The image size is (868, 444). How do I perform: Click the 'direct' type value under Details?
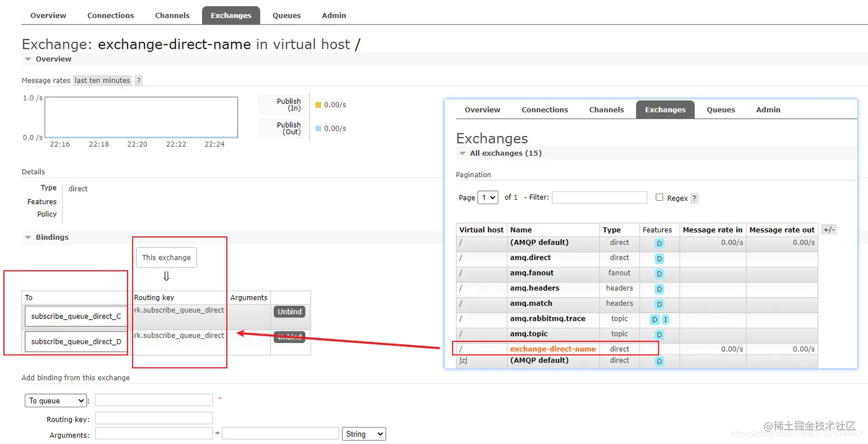78,189
